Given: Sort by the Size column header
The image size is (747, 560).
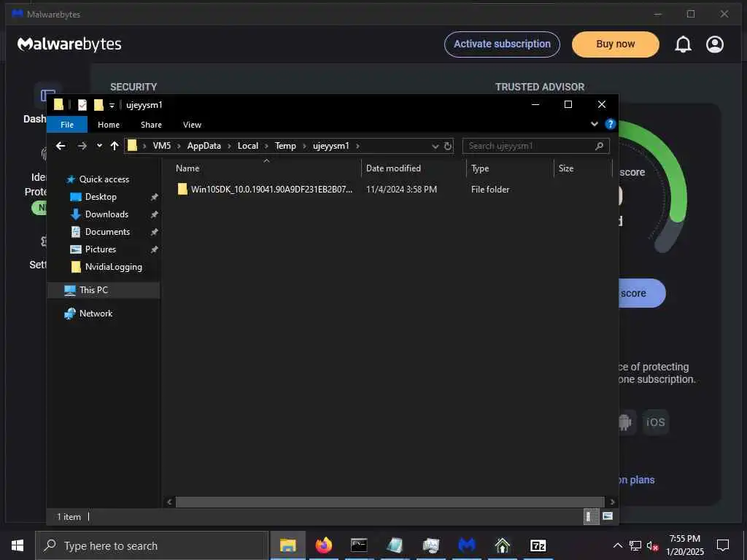Looking at the screenshot, I should [566, 168].
